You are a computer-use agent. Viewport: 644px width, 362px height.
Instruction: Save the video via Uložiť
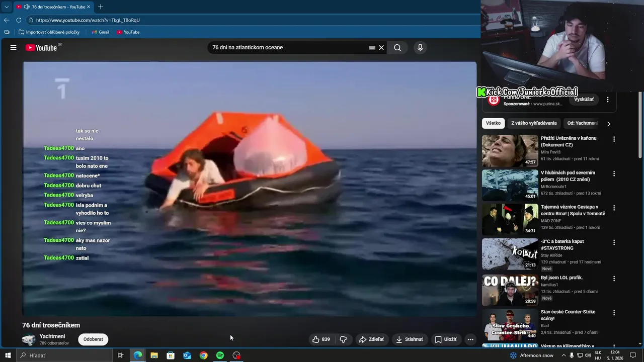pos(446,339)
